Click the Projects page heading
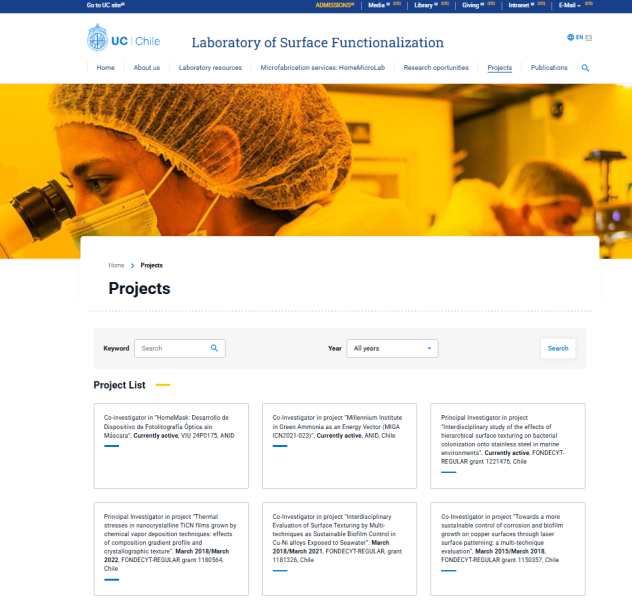The height and width of the screenshot is (600, 632). [139, 289]
